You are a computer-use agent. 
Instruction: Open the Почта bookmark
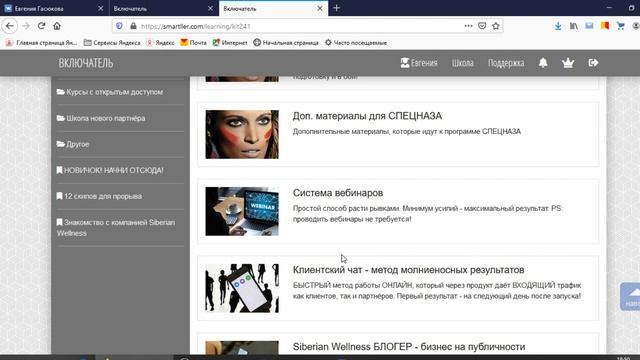[x=193, y=42]
